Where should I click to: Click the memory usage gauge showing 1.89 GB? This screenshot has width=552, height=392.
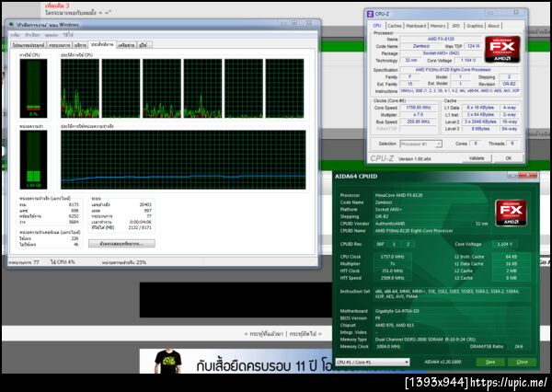(x=33, y=160)
